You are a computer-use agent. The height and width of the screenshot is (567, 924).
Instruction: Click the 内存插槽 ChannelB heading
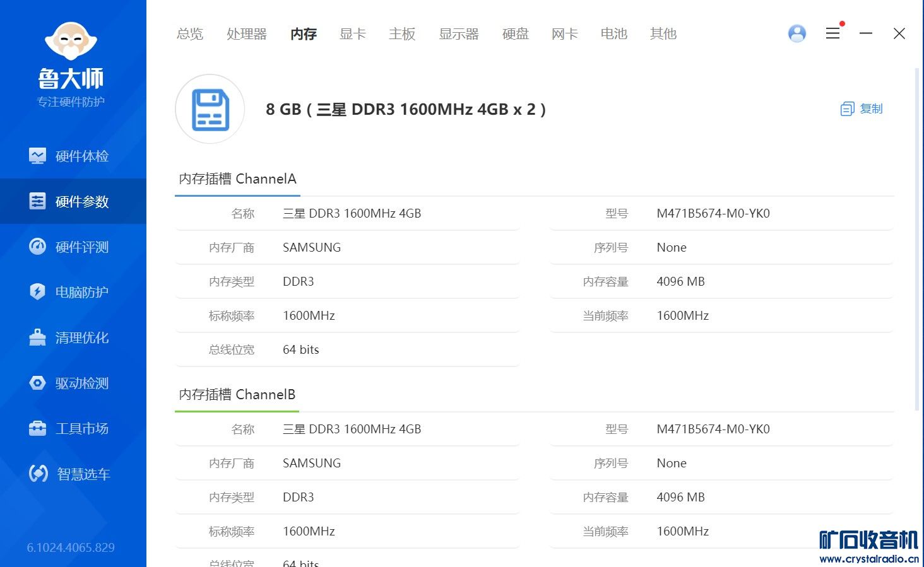[x=237, y=394]
